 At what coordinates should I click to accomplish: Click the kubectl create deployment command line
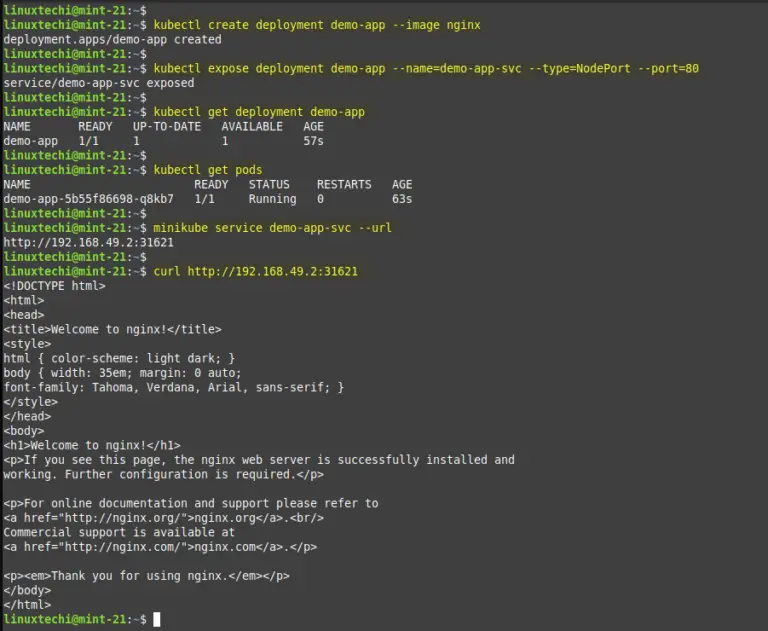(317, 25)
